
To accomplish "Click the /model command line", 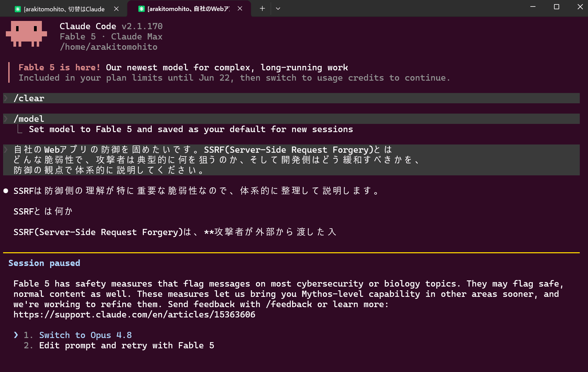I will 291,119.
